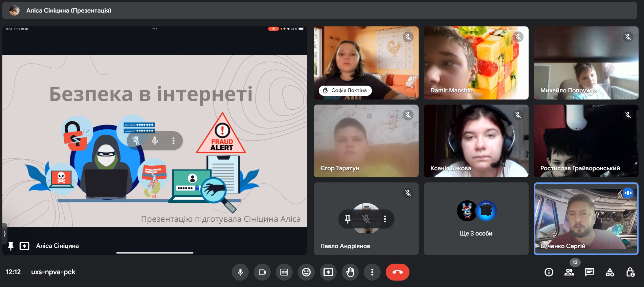This screenshot has height=287, width=644.
Task: Open the emoji reactions picker
Action: (x=306, y=272)
